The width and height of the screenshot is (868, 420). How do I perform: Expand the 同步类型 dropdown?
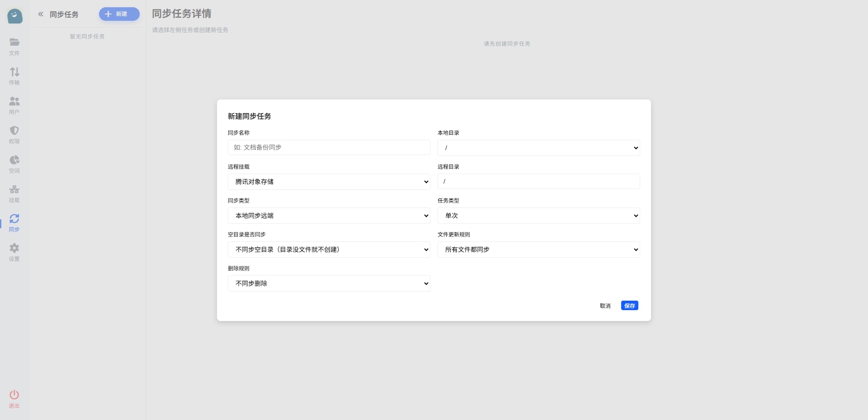(329, 216)
